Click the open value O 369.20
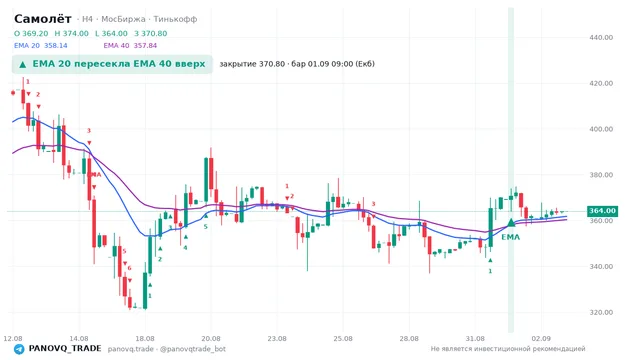 tap(31, 33)
